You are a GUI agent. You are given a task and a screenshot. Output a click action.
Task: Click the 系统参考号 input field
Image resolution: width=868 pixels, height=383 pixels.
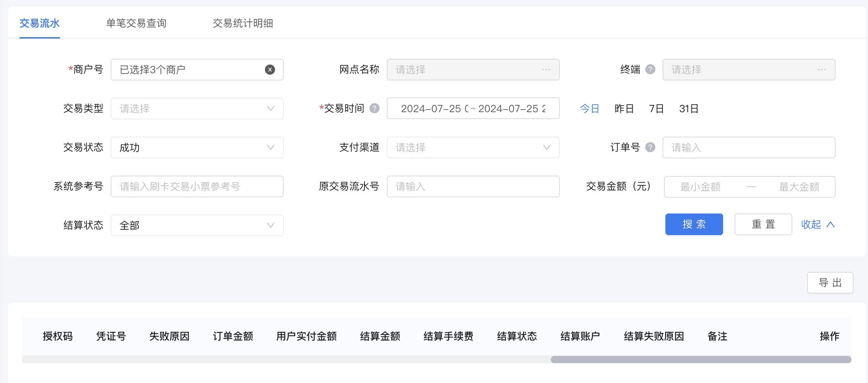pyautogui.click(x=197, y=186)
